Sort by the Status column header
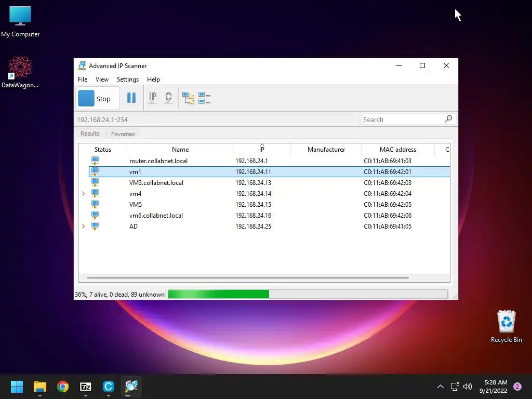532x399 pixels. (102, 150)
